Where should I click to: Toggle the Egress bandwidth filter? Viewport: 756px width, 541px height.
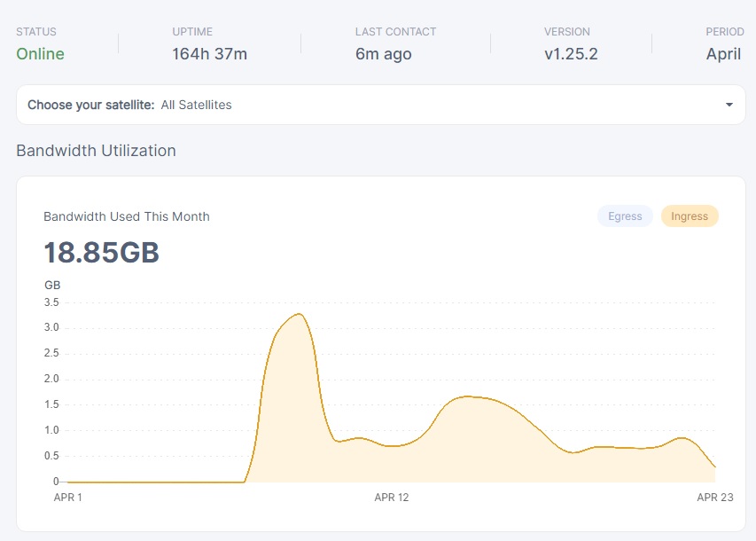coord(625,216)
